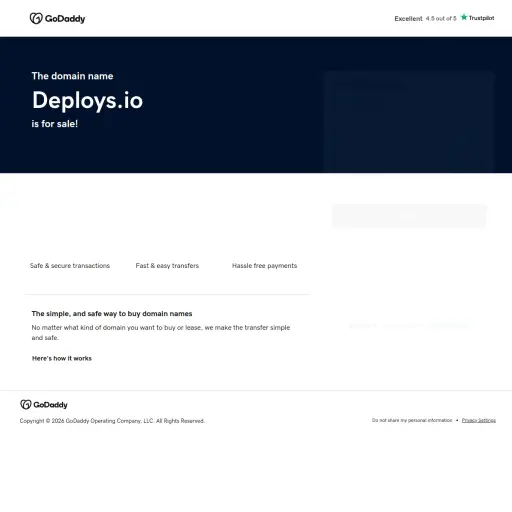The image size is (512, 512).
Task: Click 'Hassle free payments' label
Action: point(264,266)
